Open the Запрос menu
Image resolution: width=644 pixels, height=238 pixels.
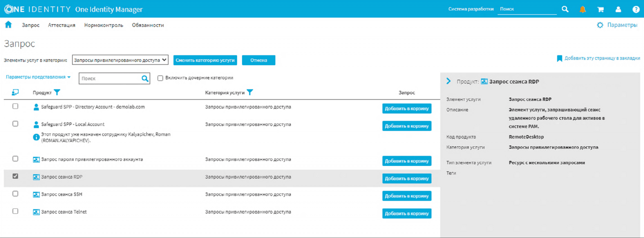pos(31,25)
